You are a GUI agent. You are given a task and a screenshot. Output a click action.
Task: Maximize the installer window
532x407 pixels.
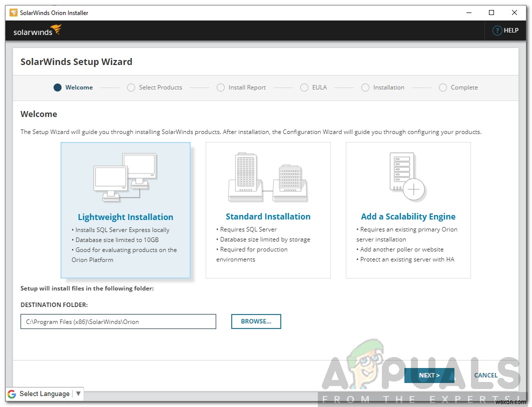(491, 13)
